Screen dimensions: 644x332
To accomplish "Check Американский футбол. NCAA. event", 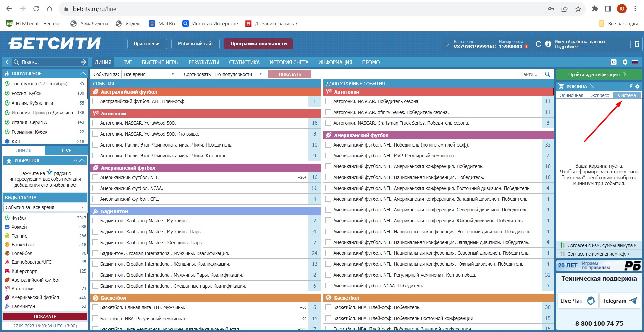I will coord(95,188).
